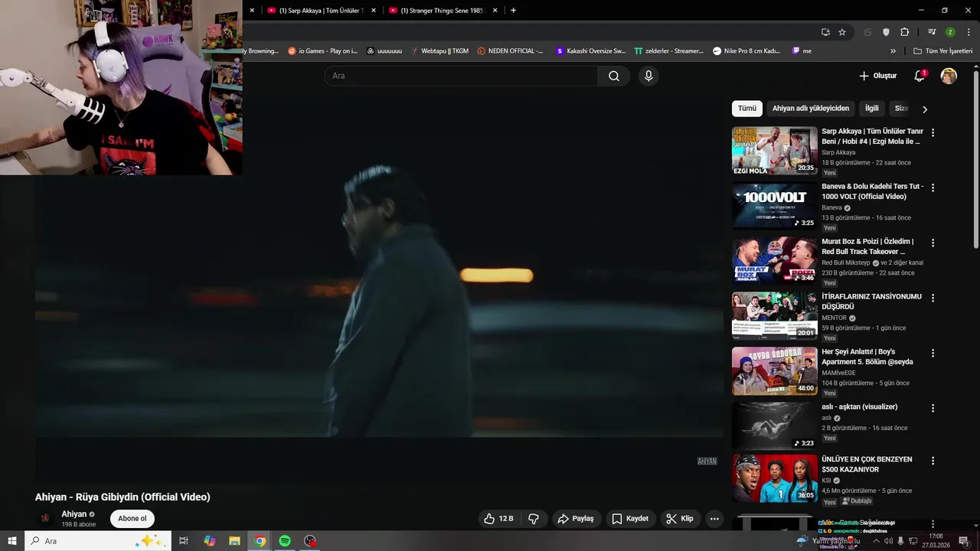The width and height of the screenshot is (980, 551).
Task: Click the Klip scissors button
Action: click(680, 519)
